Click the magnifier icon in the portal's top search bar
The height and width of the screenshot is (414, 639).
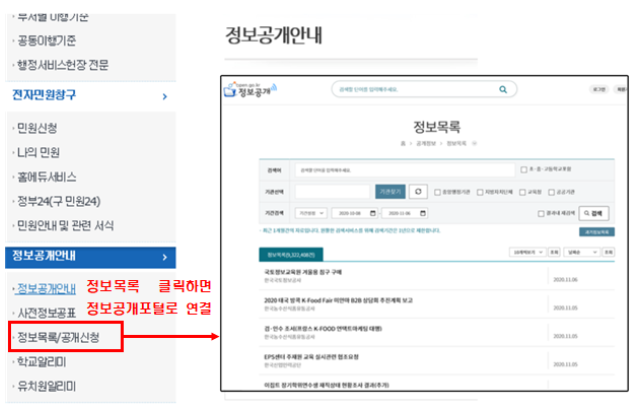click(503, 89)
